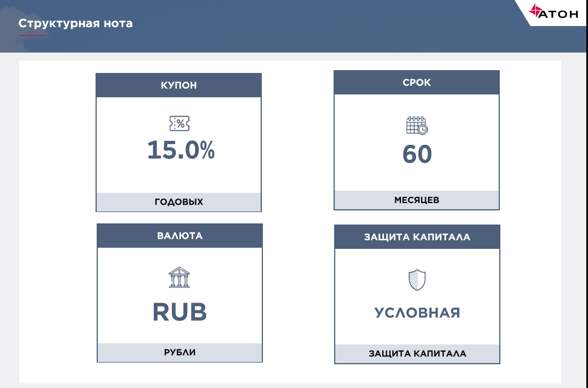Click the red underline beneath the title
Image resolution: width=588 pixels, height=388 pixels.
coord(32,36)
